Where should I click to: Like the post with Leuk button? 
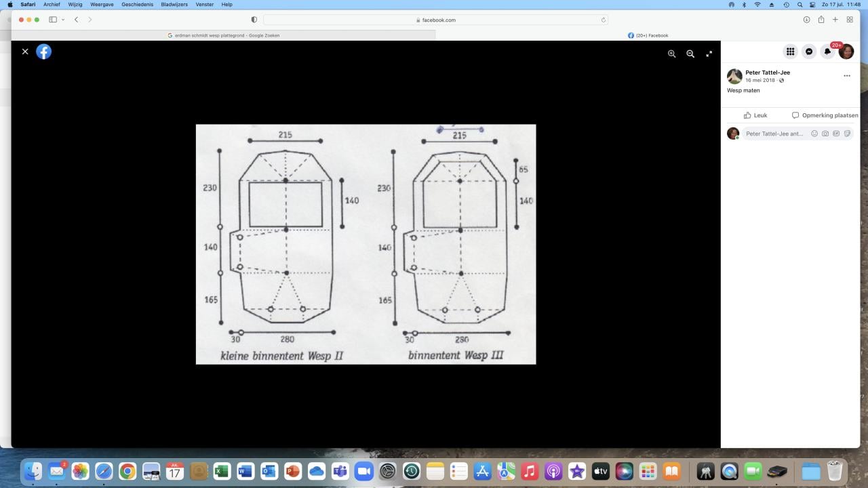755,115
